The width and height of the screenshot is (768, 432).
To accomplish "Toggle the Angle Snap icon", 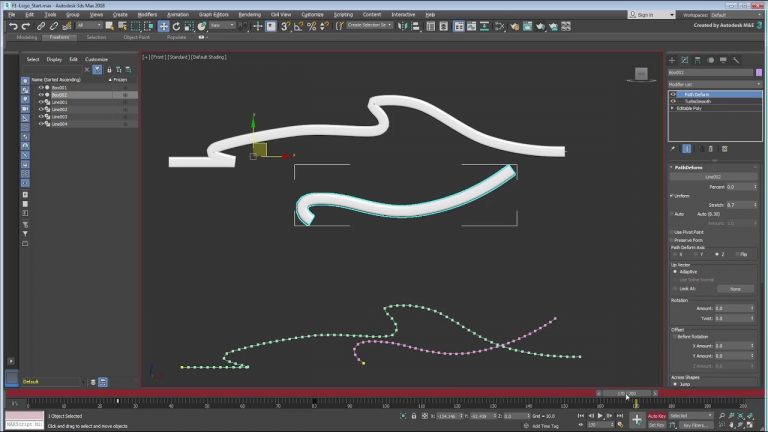I will [x=298, y=26].
